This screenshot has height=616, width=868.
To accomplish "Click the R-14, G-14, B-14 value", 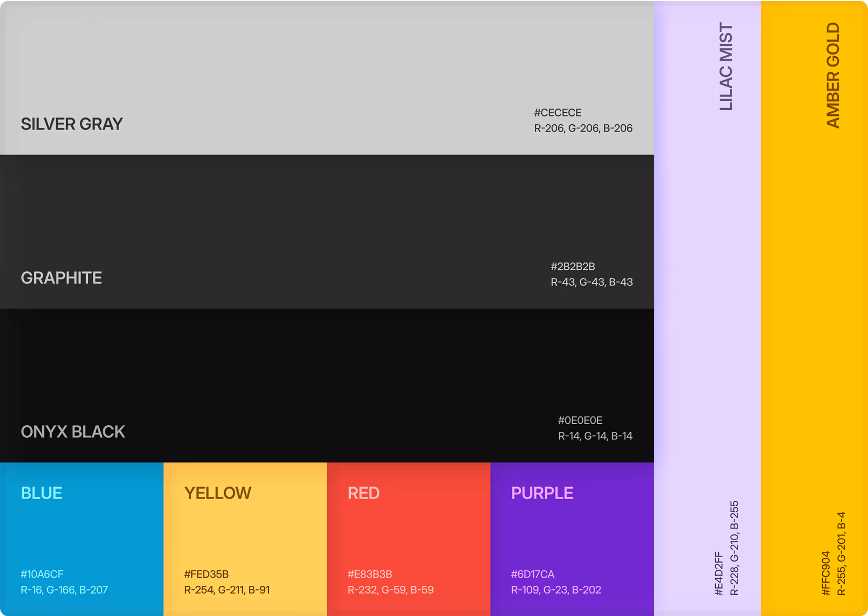I will point(595,436).
